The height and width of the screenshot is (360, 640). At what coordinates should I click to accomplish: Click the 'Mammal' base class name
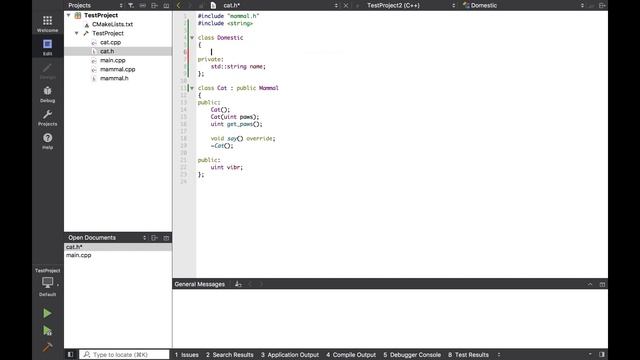click(x=269, y=88)
